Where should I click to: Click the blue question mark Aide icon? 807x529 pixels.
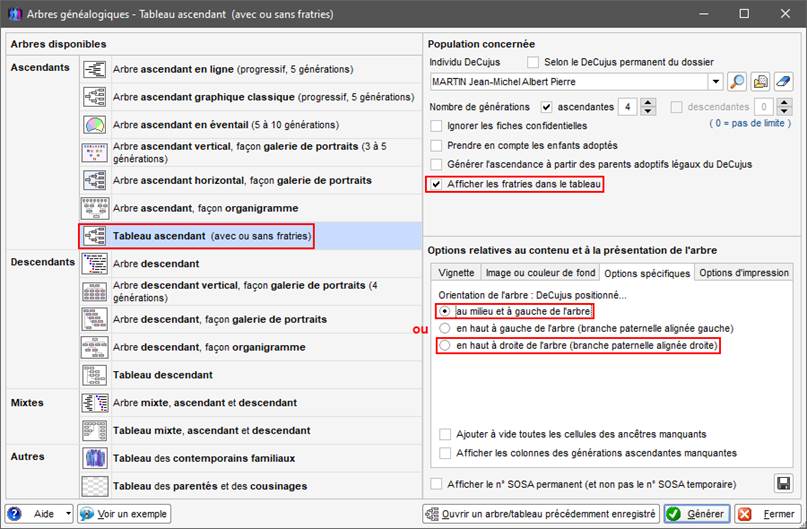14,514
